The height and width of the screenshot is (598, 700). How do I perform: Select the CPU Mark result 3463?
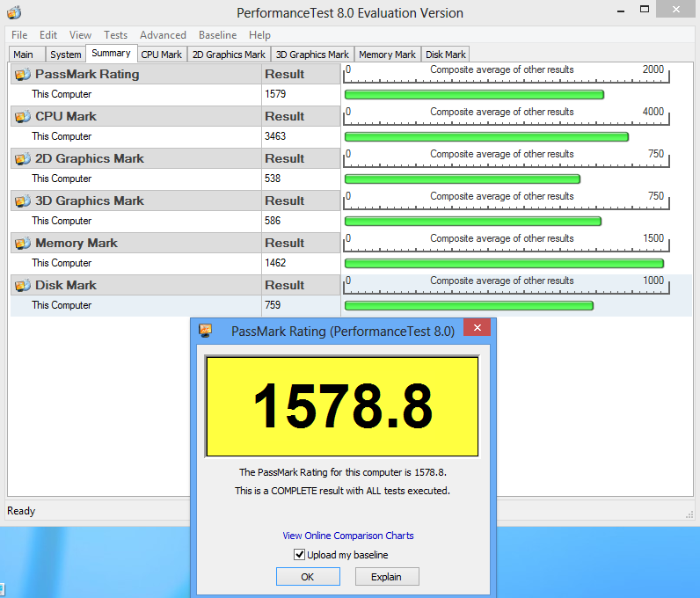[x=275, y=136]
